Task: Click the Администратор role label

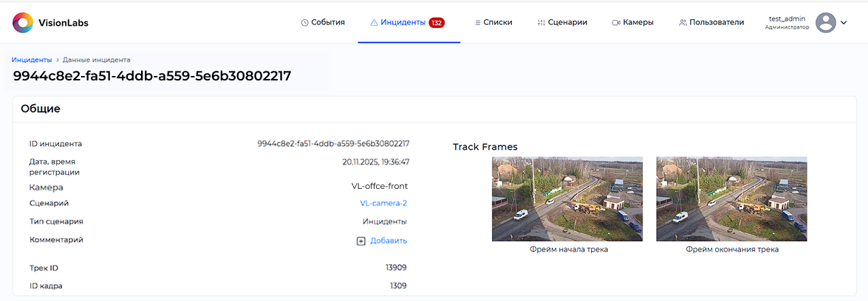Action: click(787, 27)
